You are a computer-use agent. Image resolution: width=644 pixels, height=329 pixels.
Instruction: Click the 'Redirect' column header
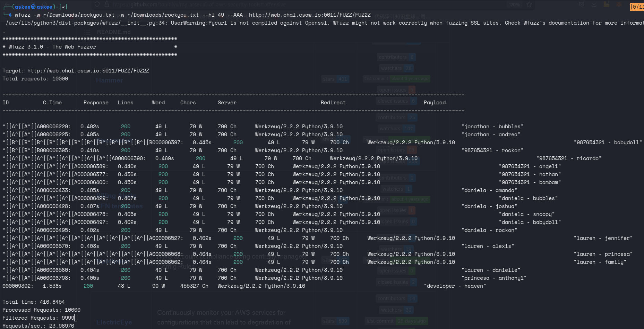(333, 103)
